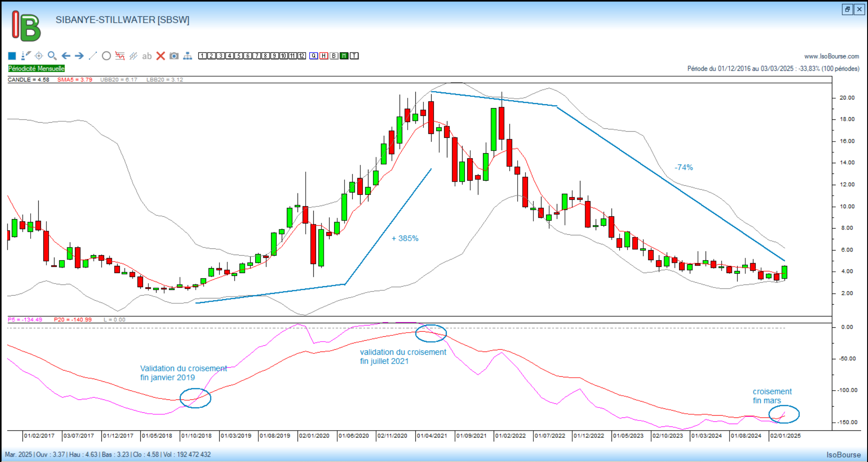
Task: Click the 'CANDLE = 4.58' legend
Action: click(x=28, y=79)
